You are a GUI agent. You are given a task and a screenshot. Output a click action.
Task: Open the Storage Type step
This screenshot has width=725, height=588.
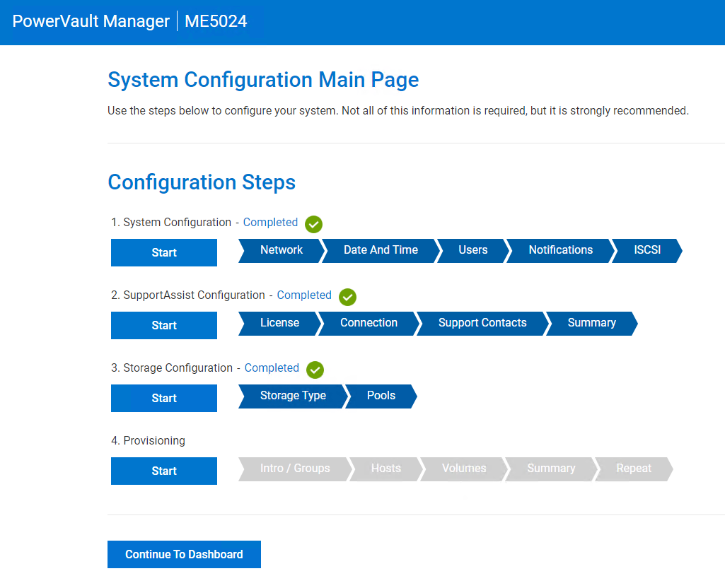293,396
